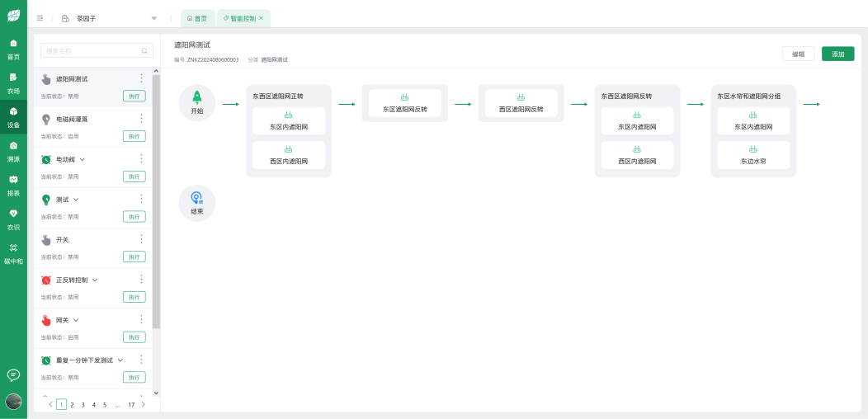
Task: Execute the 测试 scenario
Action: 134,216
